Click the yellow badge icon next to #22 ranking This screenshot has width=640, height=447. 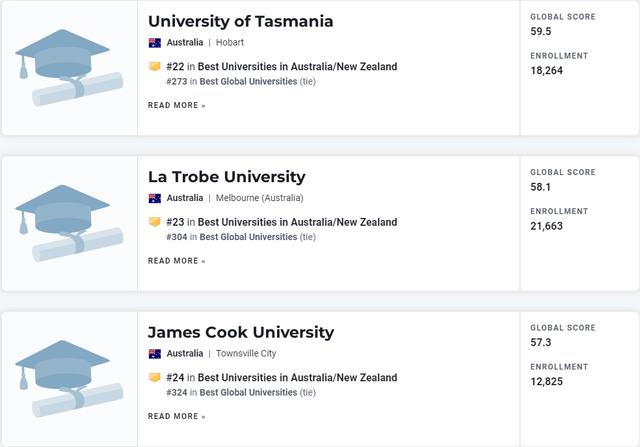[154, 67]
